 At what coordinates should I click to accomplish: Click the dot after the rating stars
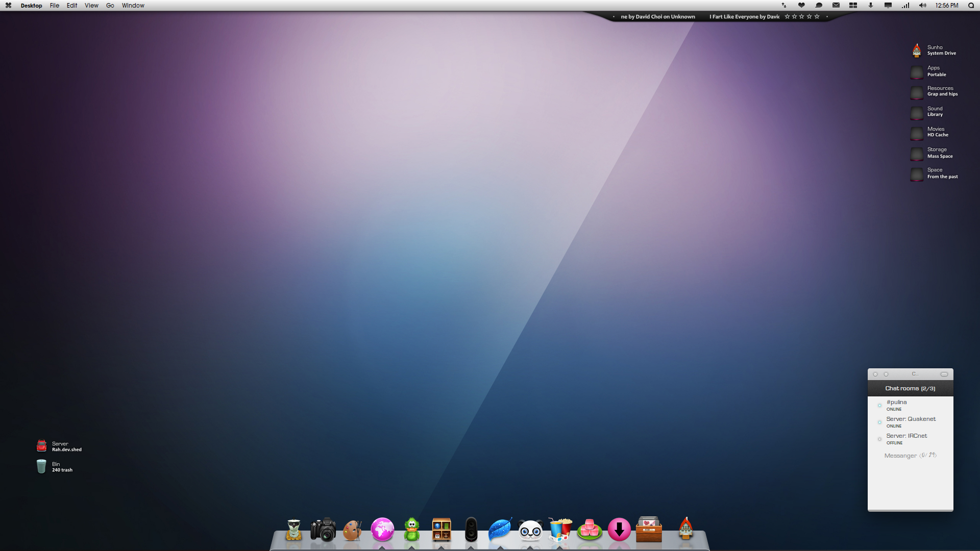tap(827, 17)
